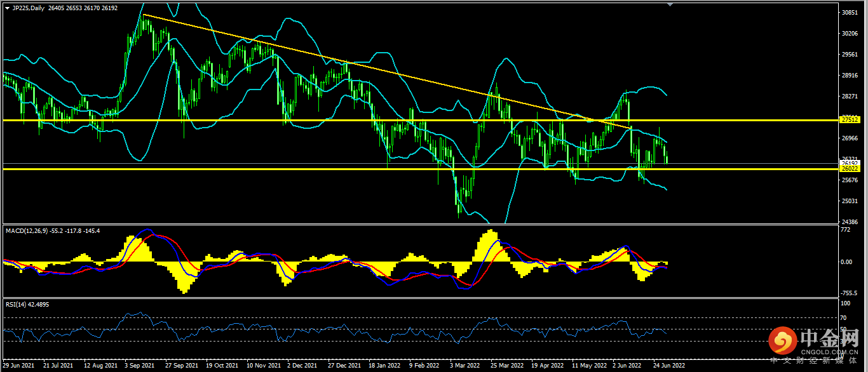Click the yellow 26022 price label

coord(850,169)
